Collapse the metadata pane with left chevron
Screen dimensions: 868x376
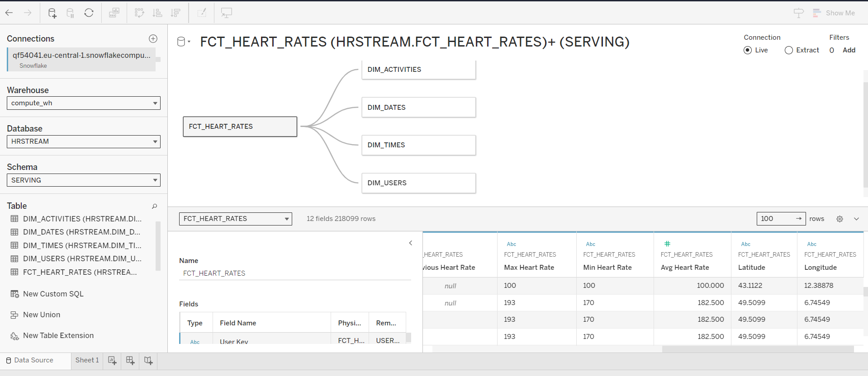411,243
